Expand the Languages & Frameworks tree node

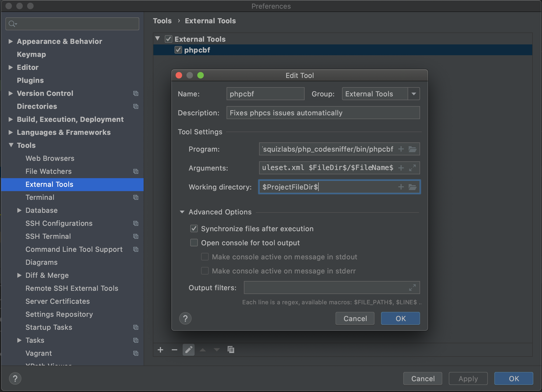click(x=11, y=132)
